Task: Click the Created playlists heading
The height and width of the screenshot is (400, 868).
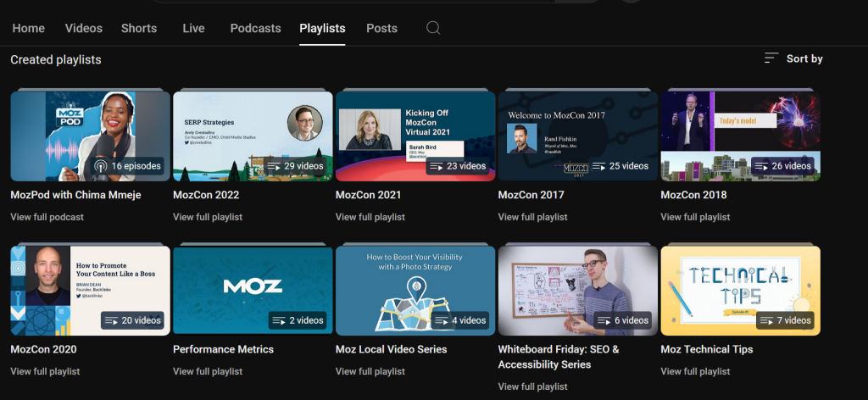Action: coord(56,59)
